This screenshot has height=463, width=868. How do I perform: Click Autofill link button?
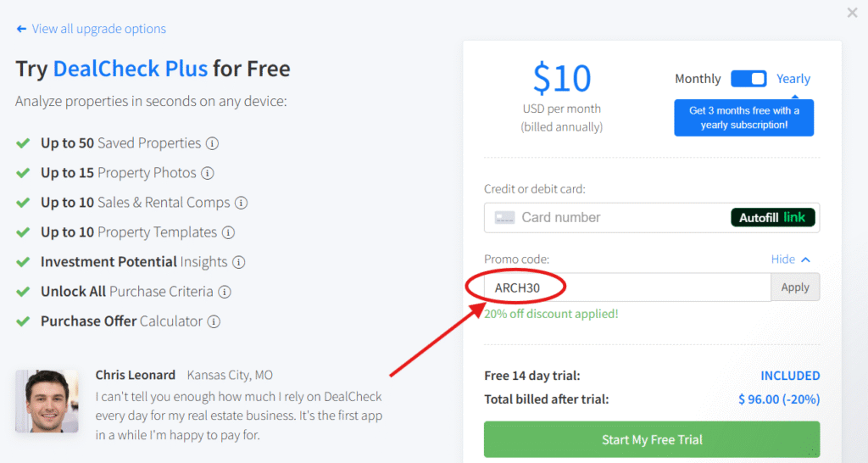pos(772,218)
